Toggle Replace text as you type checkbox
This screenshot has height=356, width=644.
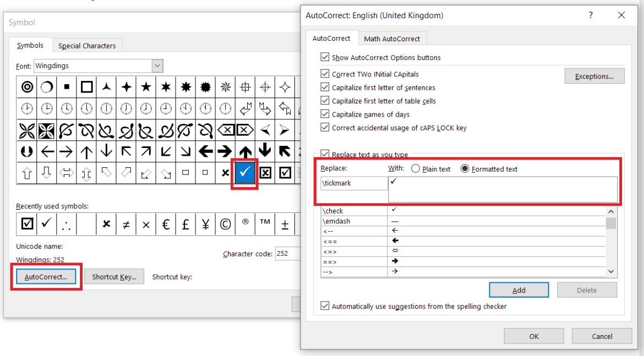click(325, 154)
